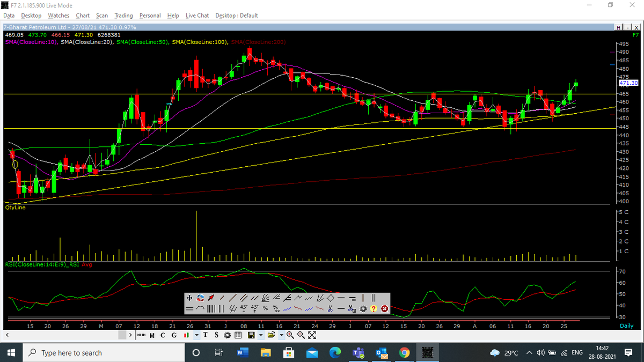
Task: Select the move/crosshair drawing tool
Action: click(x=189, y=298)
